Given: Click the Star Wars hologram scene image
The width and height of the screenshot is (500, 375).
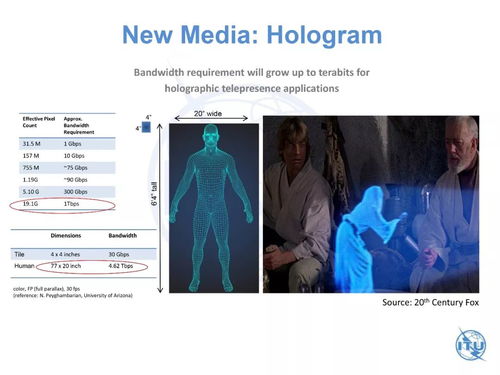Looking at the screenshot, I should 371,204.
